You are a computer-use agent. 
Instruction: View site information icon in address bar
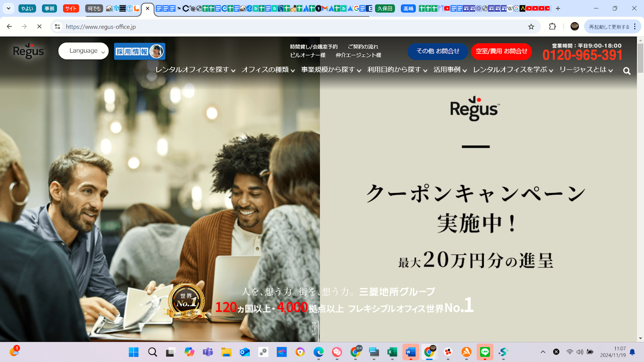pos(58,27)
